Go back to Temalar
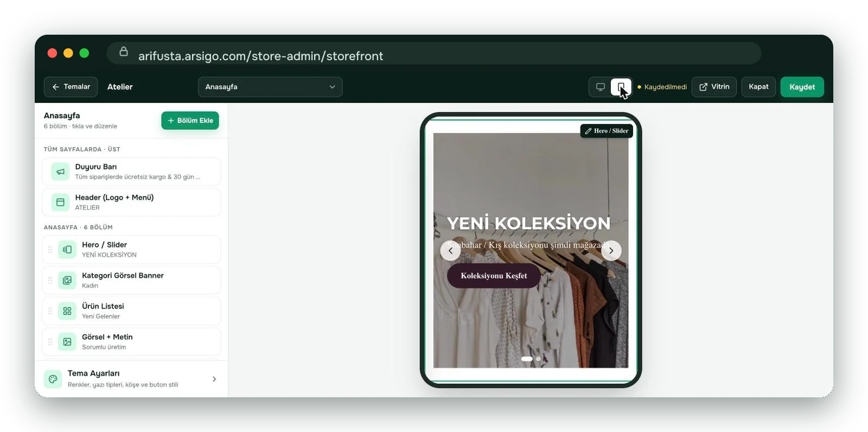Screen dimensions: 868x432 (x=71, y=87)
